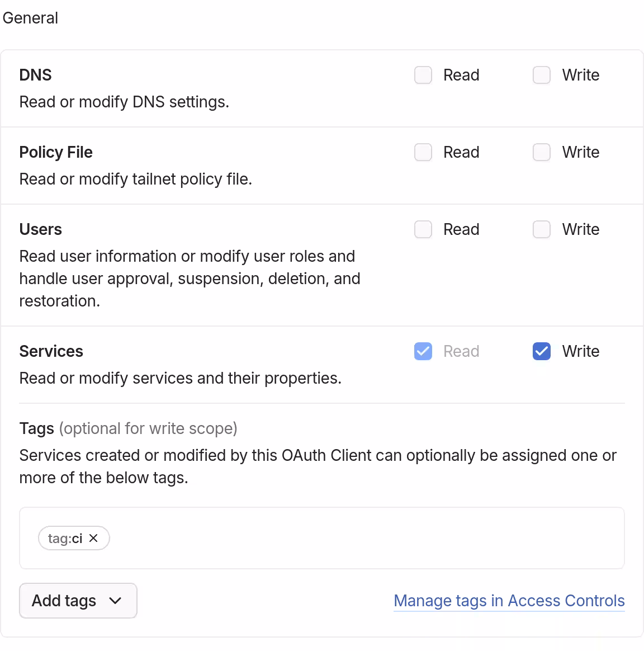Enable Write access for Policy File

(541, 152)
